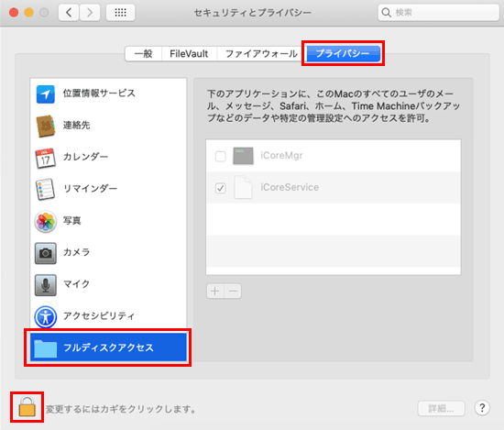Focus the 検索 search field

click(x=438, y=13)
